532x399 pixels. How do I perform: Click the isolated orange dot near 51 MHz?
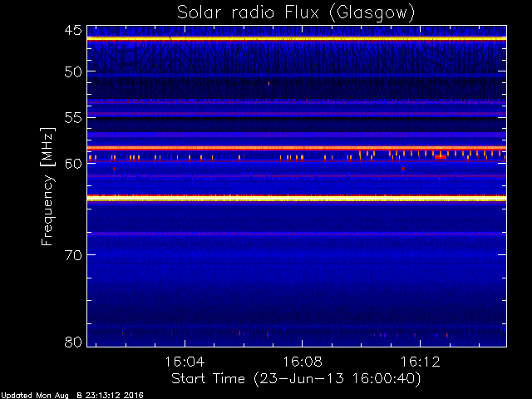pyautogui.click(x=268, y=83)
